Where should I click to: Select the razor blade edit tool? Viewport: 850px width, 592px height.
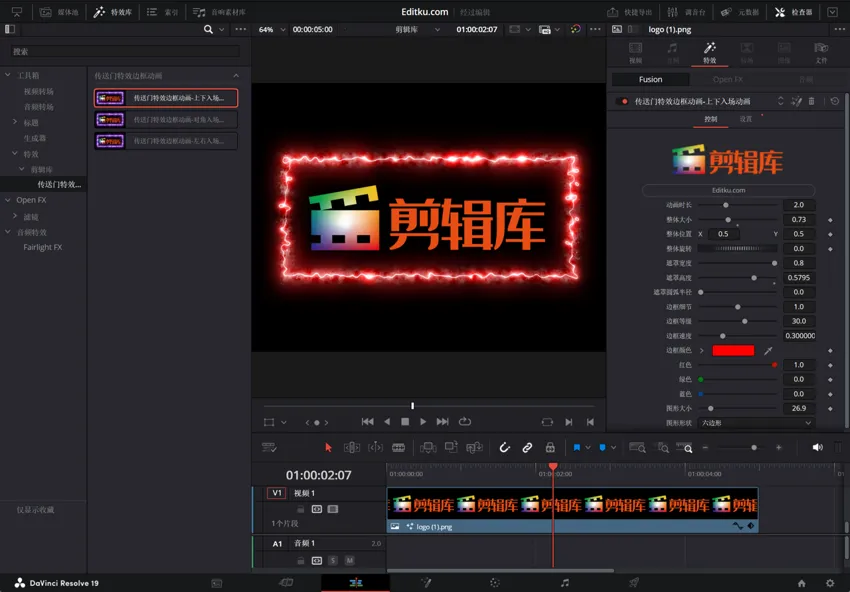[398, 448]
